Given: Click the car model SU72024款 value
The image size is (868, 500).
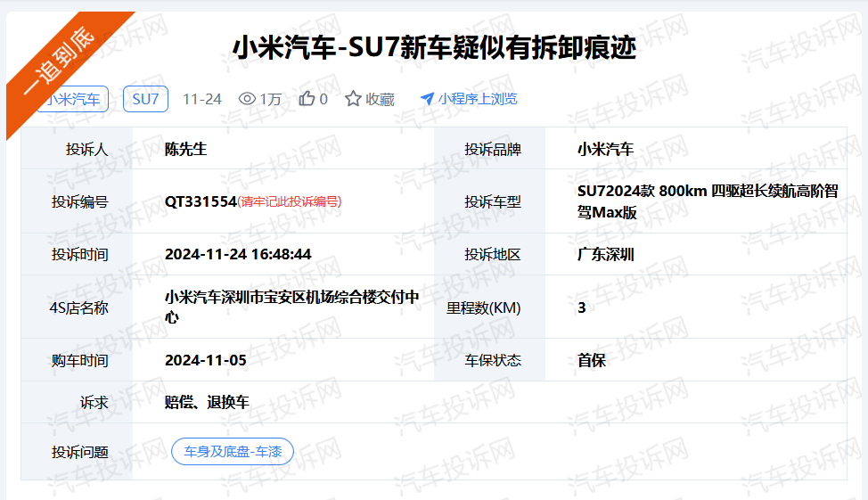Looking at the screenshot, I should click(708, 201).
